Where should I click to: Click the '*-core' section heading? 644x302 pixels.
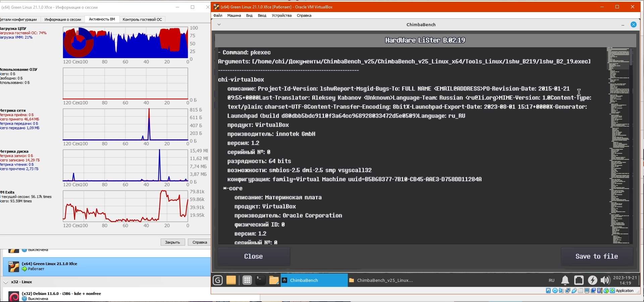pos(233,188)
